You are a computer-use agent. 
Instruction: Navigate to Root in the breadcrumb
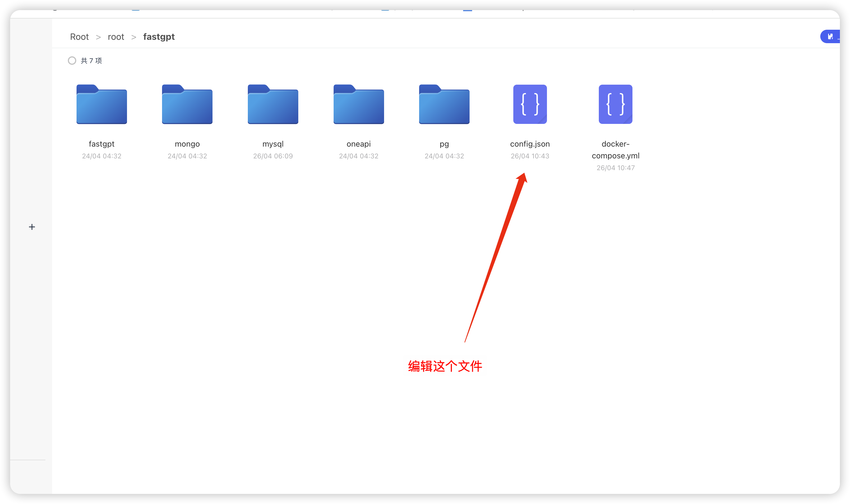[x=79, y=37]
